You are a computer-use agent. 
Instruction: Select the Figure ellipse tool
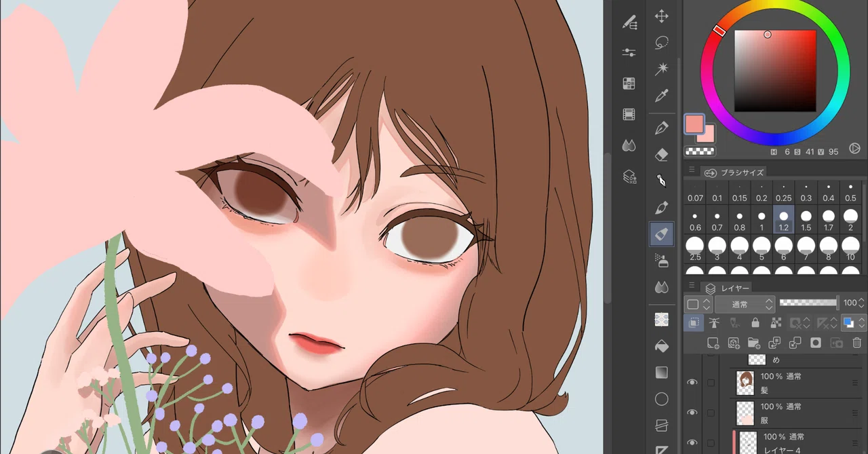662,399
